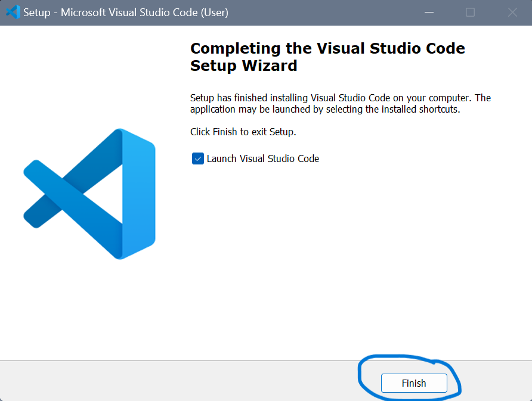Close the Setup wizard window

click(x=512, y=12)
